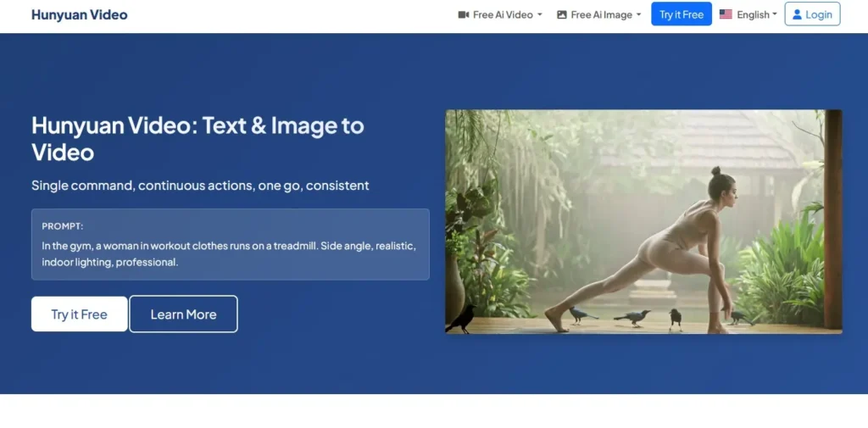Screen dimensions: 868x428
Task: Click the Learn More button
Action: [x=183, y=314]
